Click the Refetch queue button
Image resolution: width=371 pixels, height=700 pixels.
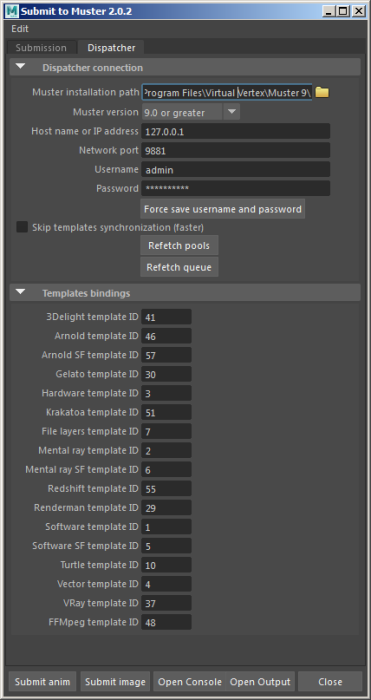pyautogui.click(x=179, y=267)
